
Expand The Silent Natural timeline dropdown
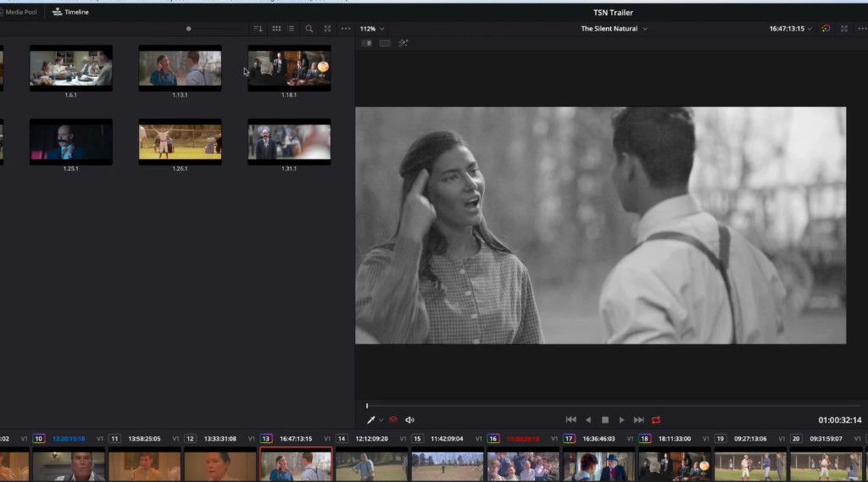614,29
